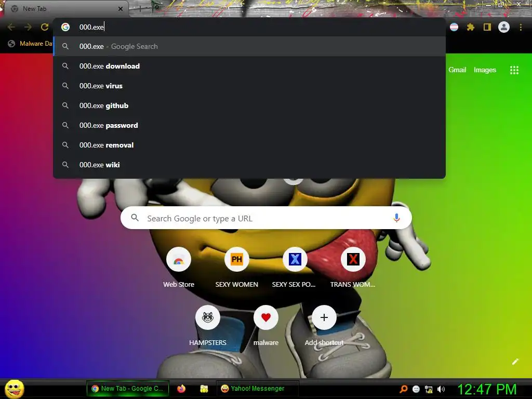The height and width of the screenshot is (399, 532).
Task: Click the round face tray icon
Action: pyautogui.click(x=416, y=389)
